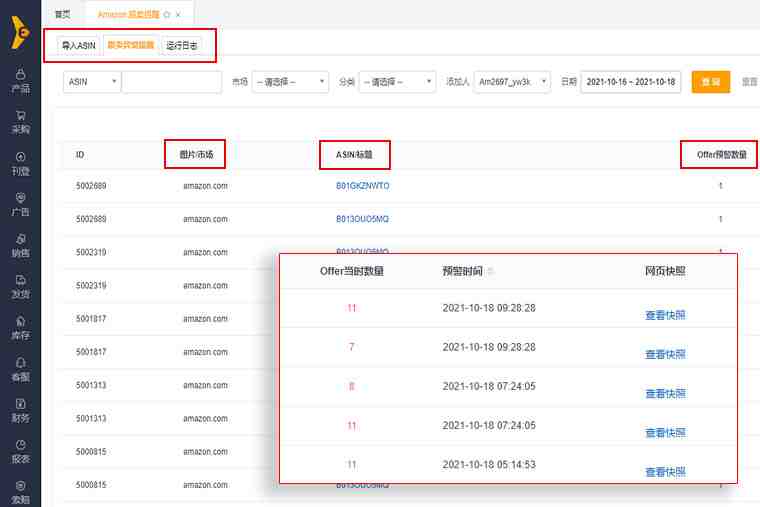Click 查看快照 in the 05:14:53 row

pos(665,472)
